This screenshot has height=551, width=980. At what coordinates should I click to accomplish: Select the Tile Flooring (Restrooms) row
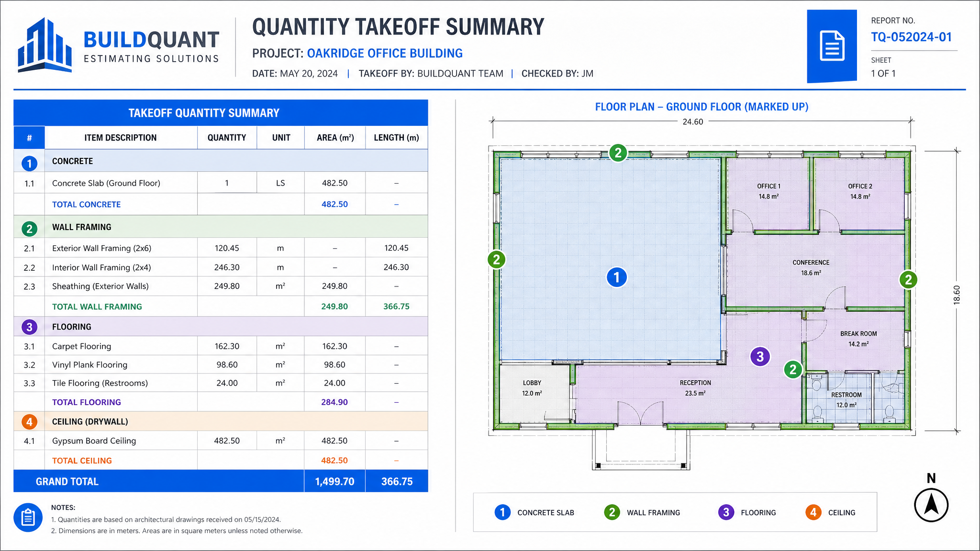[x=221, y=383]
